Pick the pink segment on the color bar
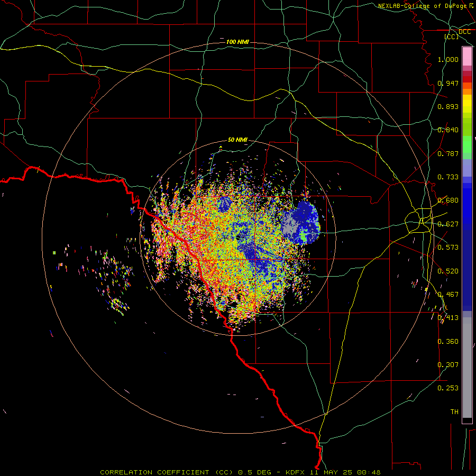The image size is (476, 476). click(467, 56)
